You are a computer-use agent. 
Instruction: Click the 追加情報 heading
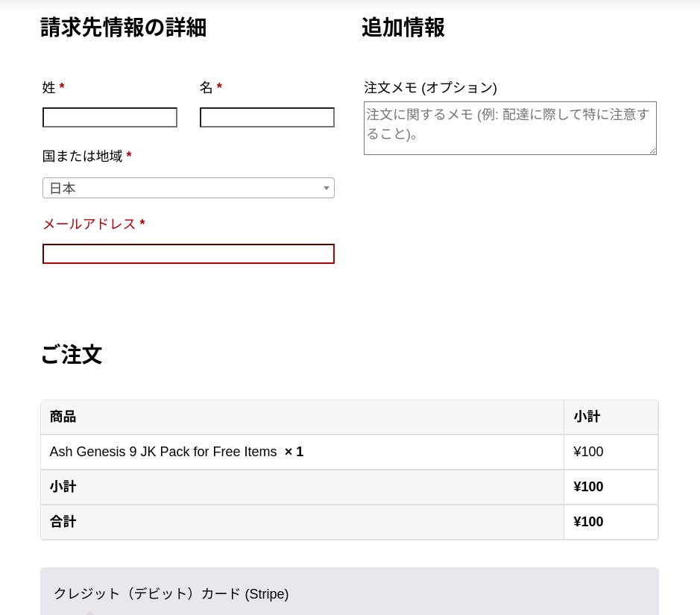pyautogui.click(x=403, y=28)
